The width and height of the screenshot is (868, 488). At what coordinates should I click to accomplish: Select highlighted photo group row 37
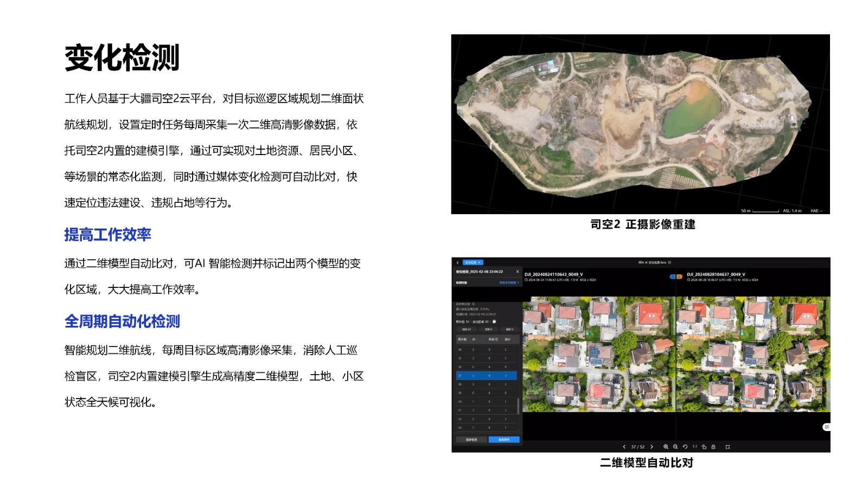point(487,375)
